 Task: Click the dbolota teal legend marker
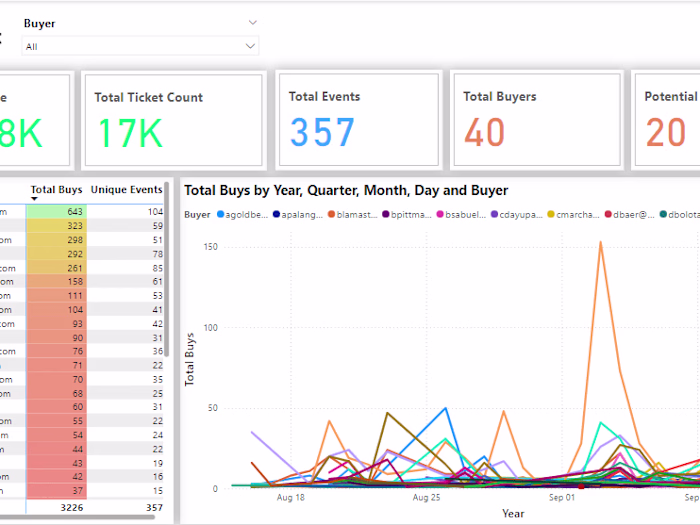(x=663, y=214)
